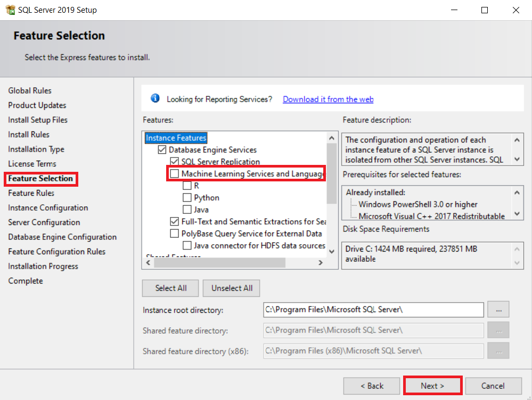Image resolution: width=532 pixels, height=400 pixels.
Task: Click the features list scroll left arrow
Action: point(148,262)
